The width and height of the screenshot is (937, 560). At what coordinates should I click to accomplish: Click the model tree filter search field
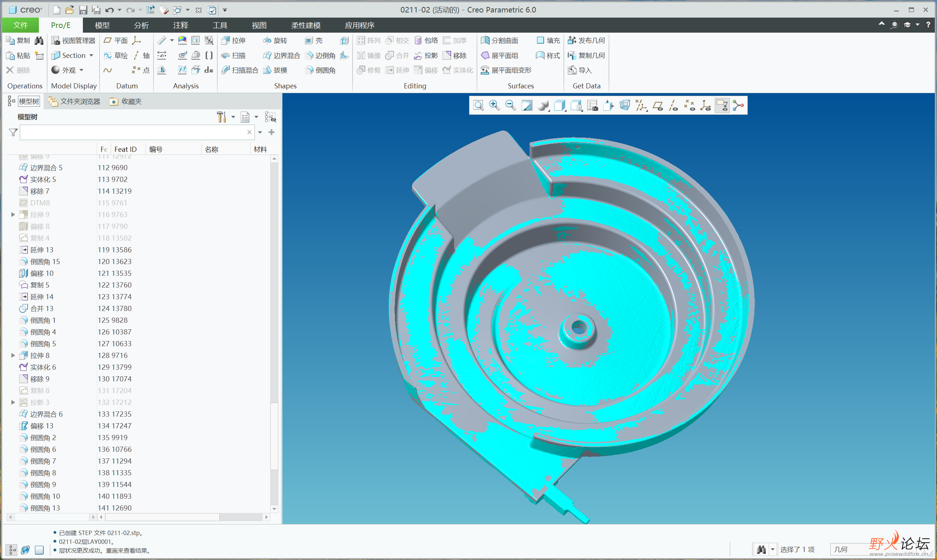133,132
